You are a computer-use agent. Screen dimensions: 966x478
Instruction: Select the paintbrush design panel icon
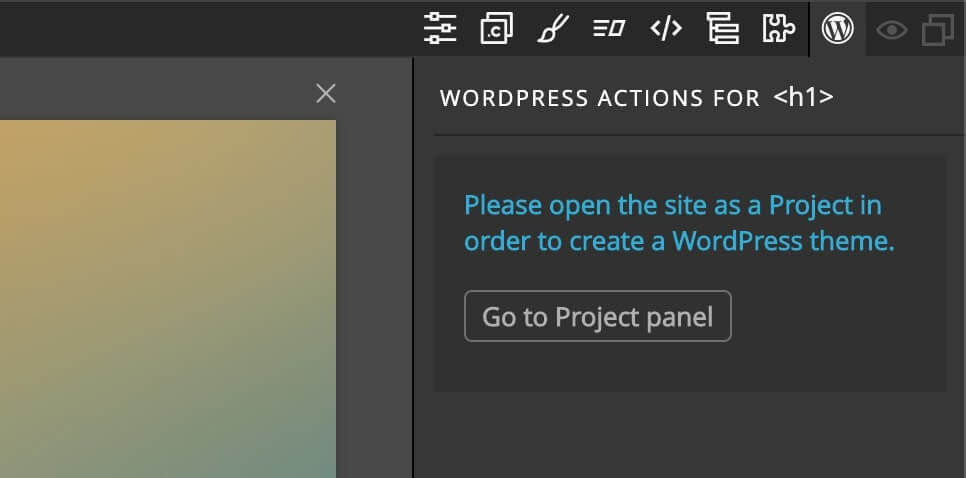coord(553,28)
